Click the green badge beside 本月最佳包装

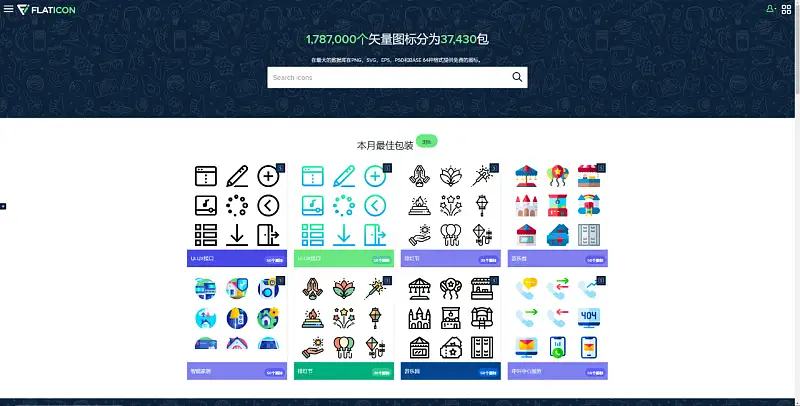[427, 141]
